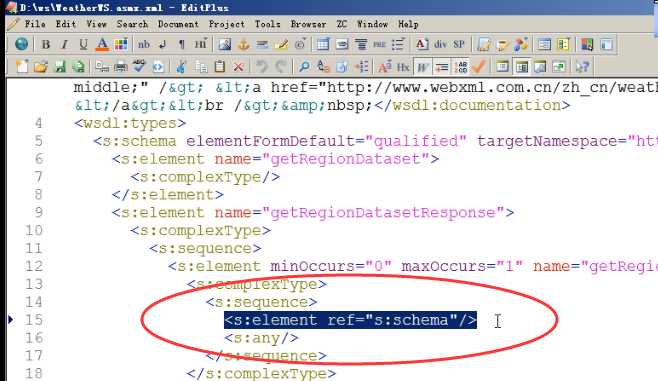The width and height of the screenshot is (658, 381).
Task: Click the orange checkmark icon
Action: (x=479, y=66)
